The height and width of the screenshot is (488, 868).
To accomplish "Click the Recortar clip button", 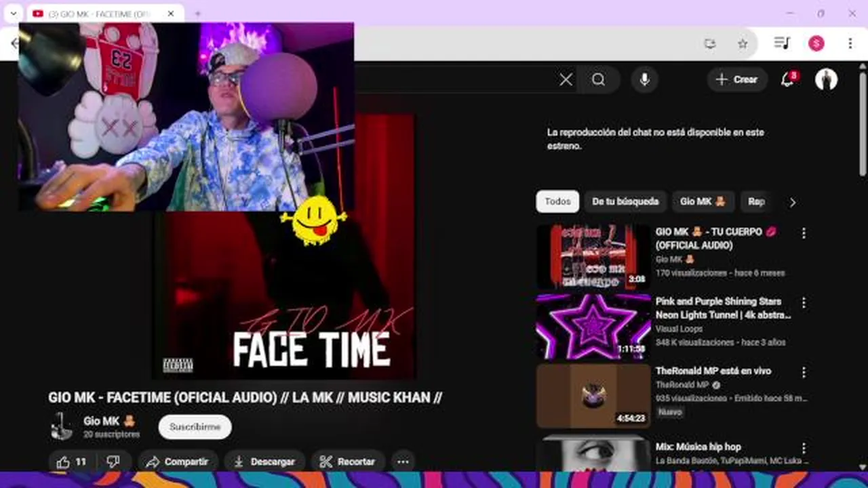I will coord(348,462).
